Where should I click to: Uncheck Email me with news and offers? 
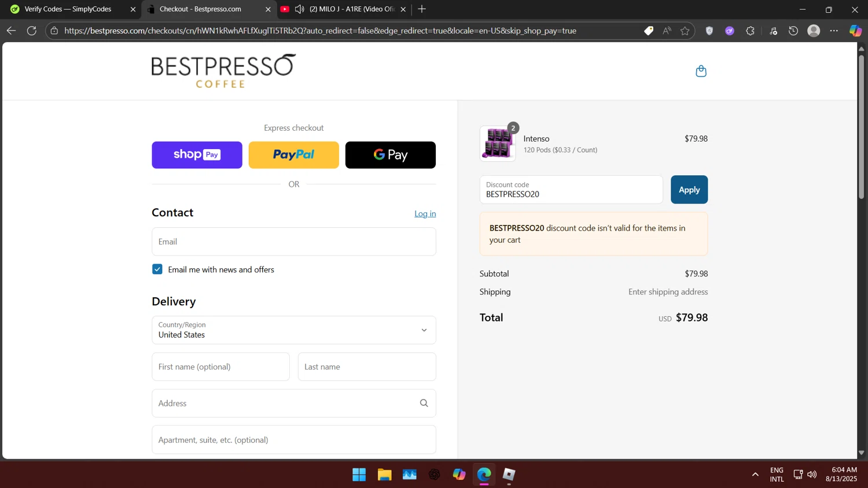[x=157, y=269]
